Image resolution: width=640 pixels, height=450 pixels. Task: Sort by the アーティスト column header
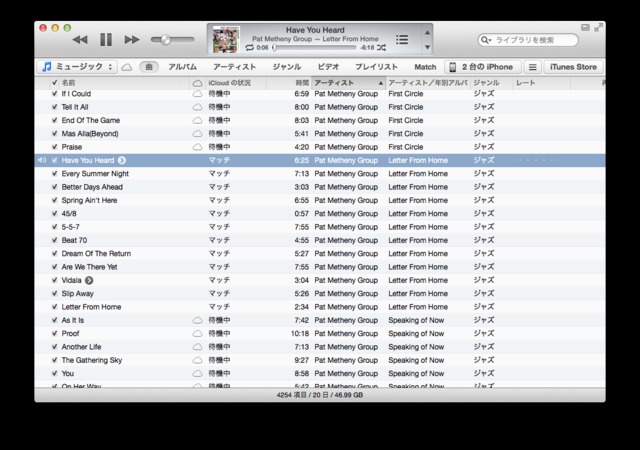point(345,82)
